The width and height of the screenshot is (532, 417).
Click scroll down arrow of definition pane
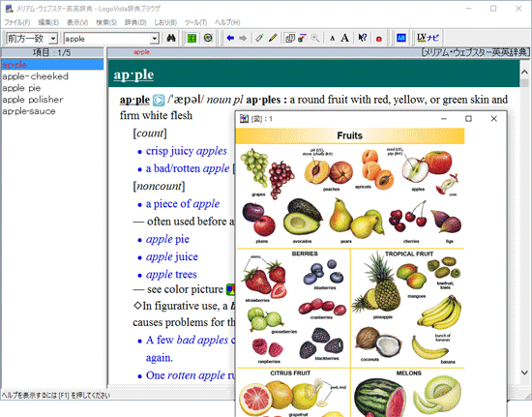[x=524, y=372]
